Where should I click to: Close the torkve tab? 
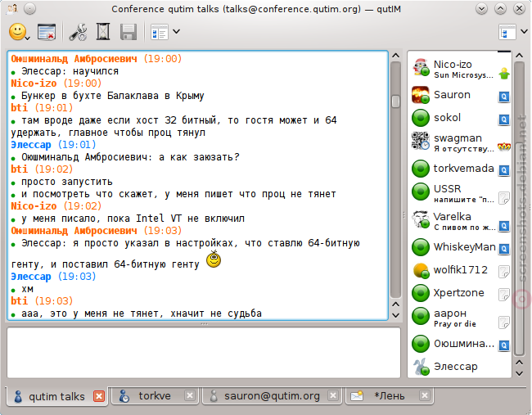[190, 395]
